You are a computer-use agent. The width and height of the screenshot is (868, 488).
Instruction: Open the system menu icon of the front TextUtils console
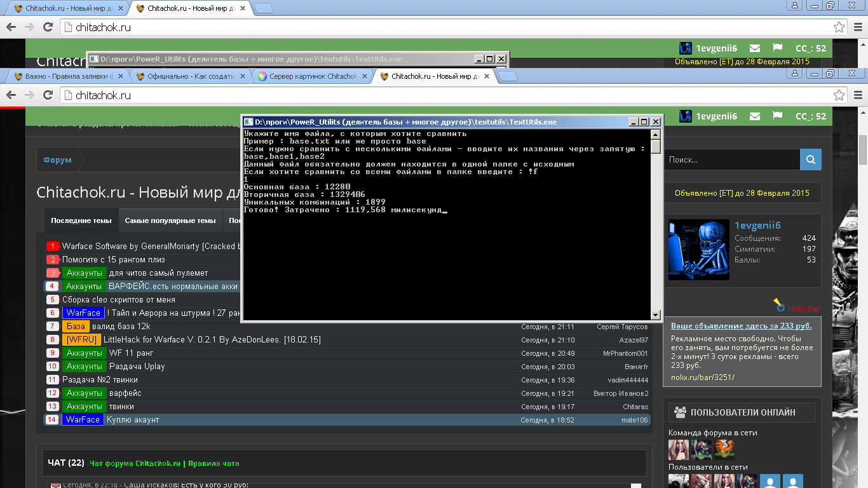pos(248,122)
